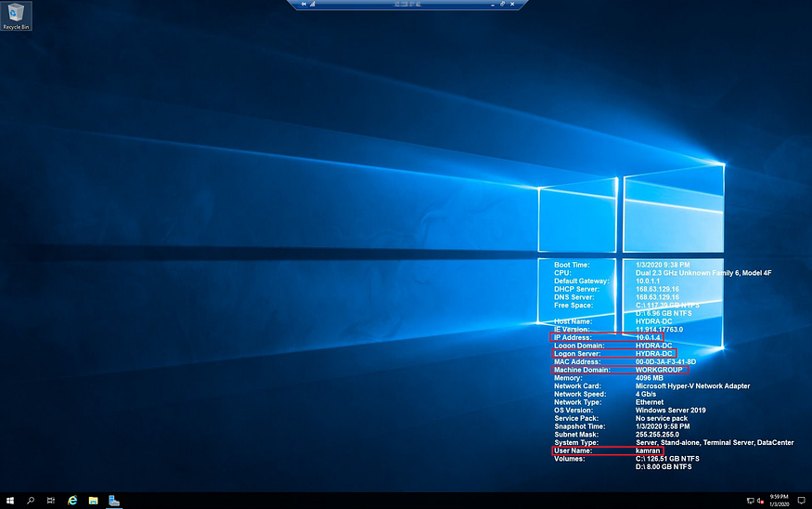Click the taskbar search magnifier icon
This screenshot has width=812, height=509.
31,501
